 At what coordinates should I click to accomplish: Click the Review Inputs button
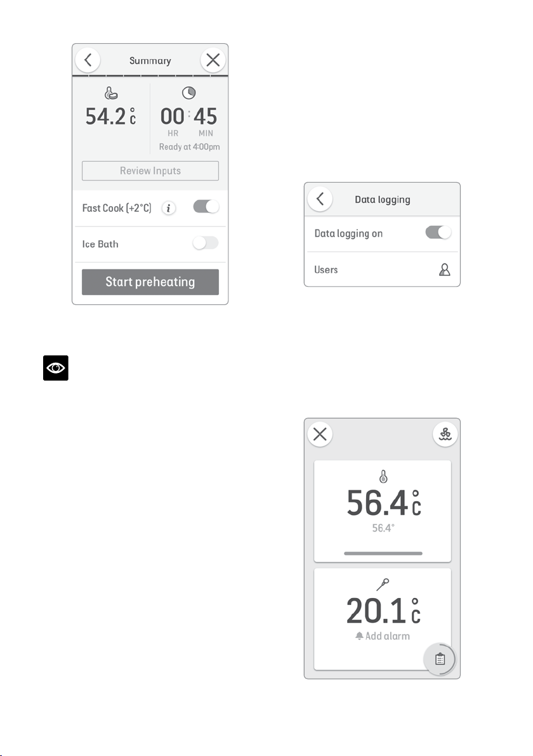click(x=150, y=171)
